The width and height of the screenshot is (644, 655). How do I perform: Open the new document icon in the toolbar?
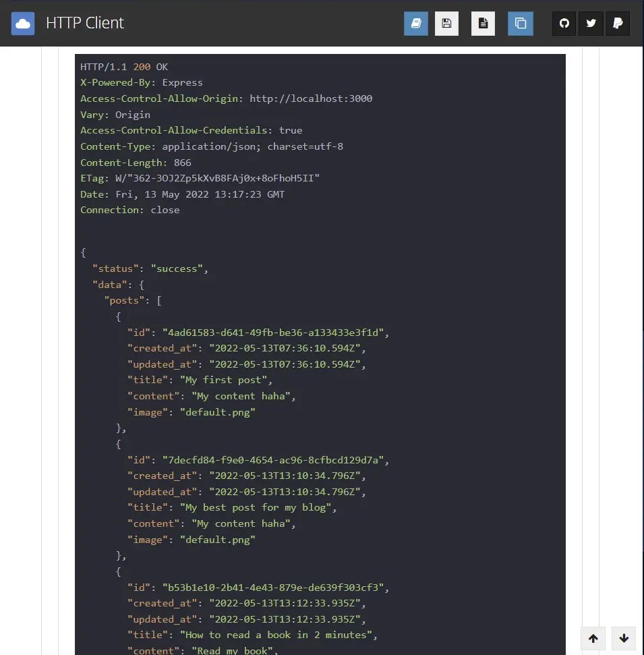pos(483,23)
